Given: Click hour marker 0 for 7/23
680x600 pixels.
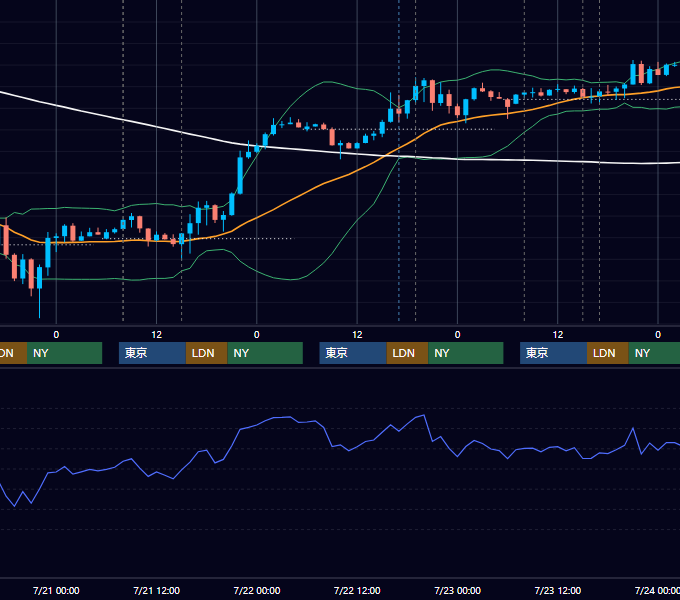Looking at the screenshot, I should coord(458,335).
